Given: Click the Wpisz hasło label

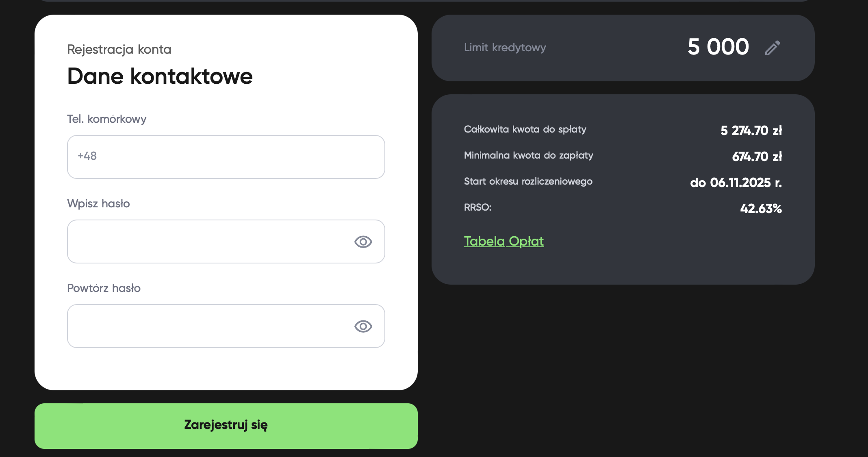Looking at the screenshot, I should 98,204.
